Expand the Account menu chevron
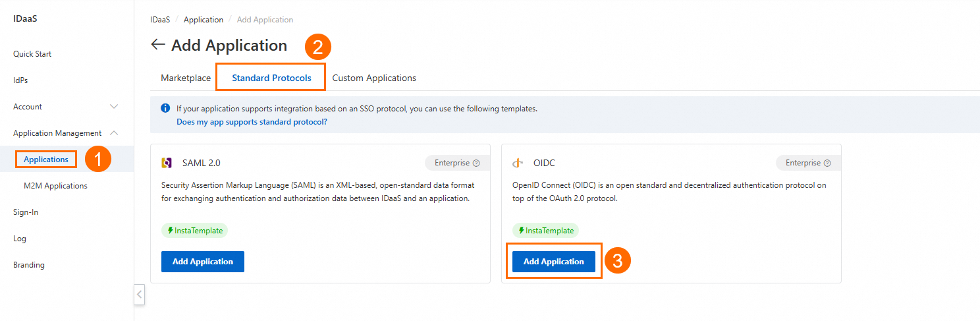This screenshot has width=980, height=321. [114, 107]
